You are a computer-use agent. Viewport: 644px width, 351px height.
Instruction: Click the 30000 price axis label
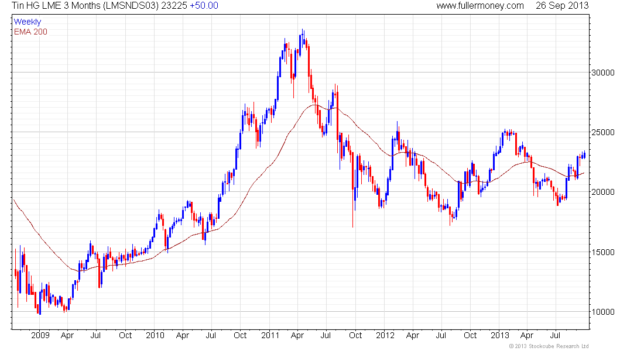pos(603,73)
